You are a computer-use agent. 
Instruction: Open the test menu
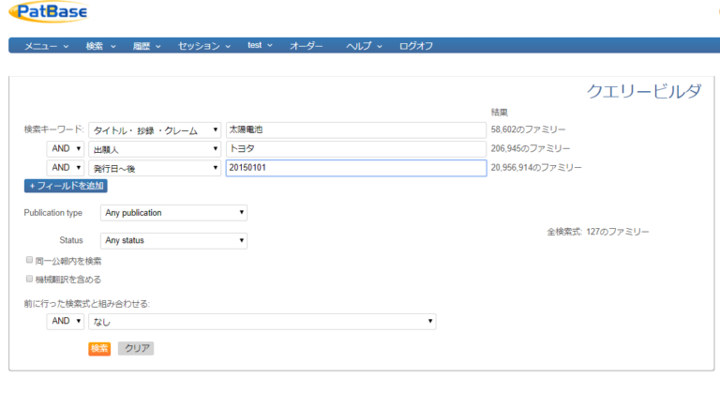(x=260, y=45)
